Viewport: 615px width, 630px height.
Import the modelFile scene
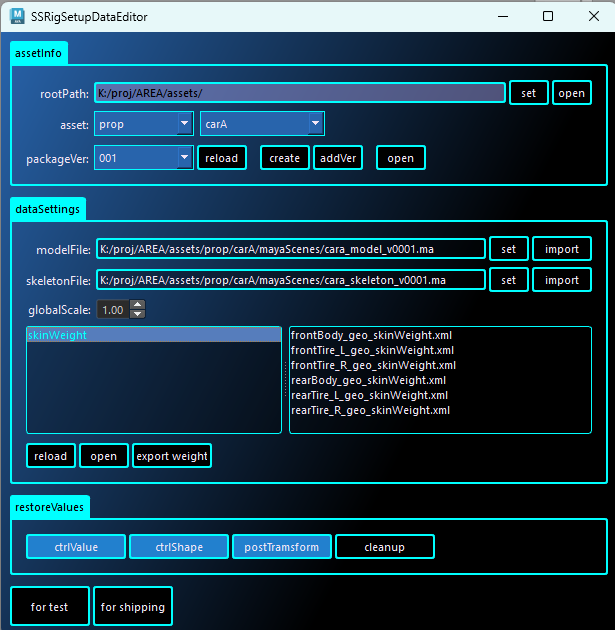[561, 248]
